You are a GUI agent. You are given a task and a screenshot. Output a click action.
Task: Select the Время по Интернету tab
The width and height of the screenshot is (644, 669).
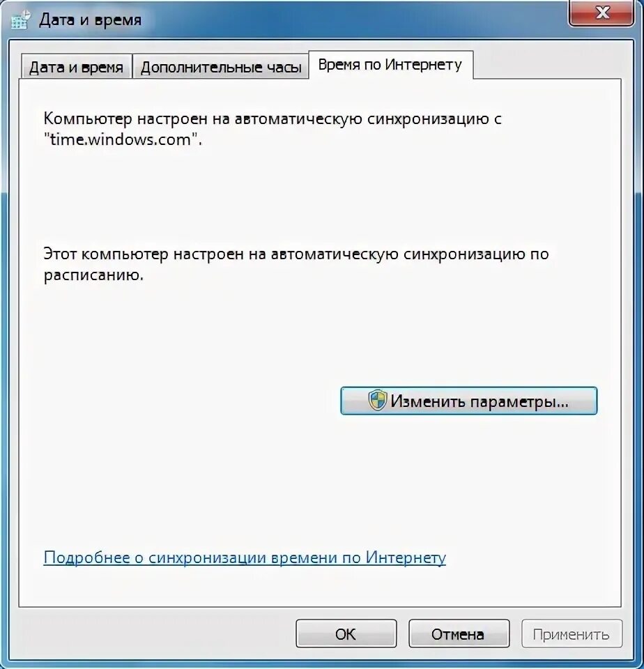coord(390,65)
